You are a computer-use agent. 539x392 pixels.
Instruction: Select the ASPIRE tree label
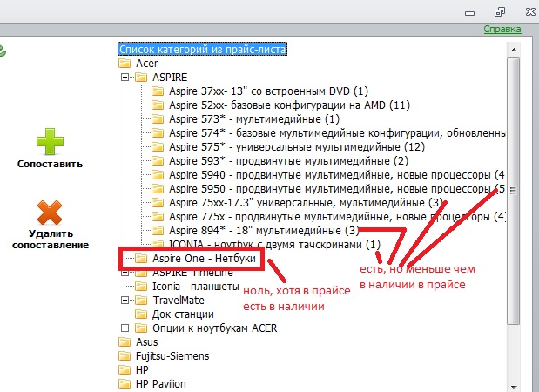(x=170, y=77)
